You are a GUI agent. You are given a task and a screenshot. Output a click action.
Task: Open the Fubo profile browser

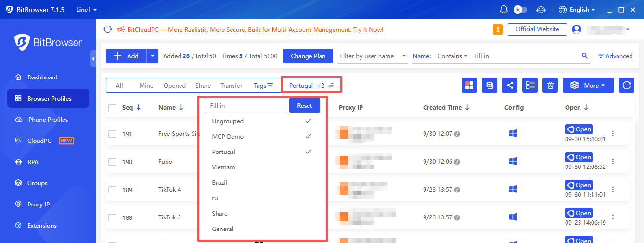(x=579, y=157)
